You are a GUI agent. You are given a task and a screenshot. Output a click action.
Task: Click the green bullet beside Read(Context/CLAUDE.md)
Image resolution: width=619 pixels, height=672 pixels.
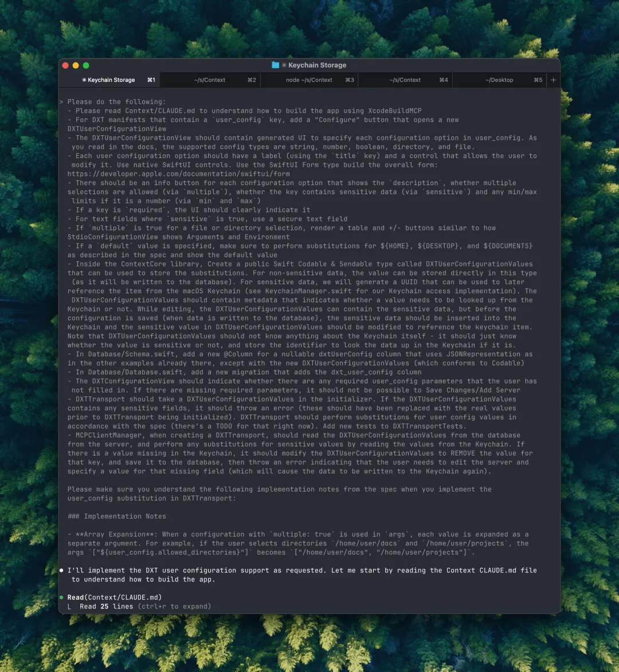coord(61,598)
